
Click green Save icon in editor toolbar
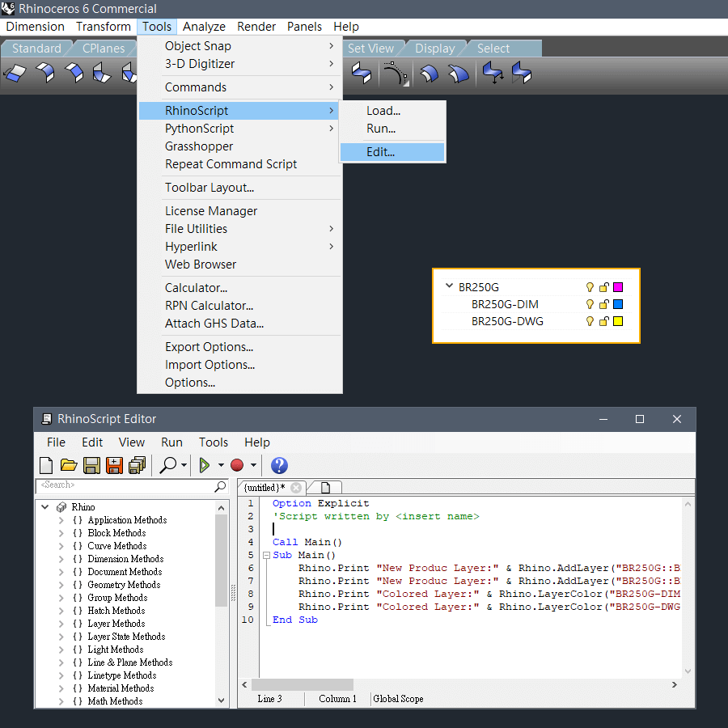click(91, 465)
